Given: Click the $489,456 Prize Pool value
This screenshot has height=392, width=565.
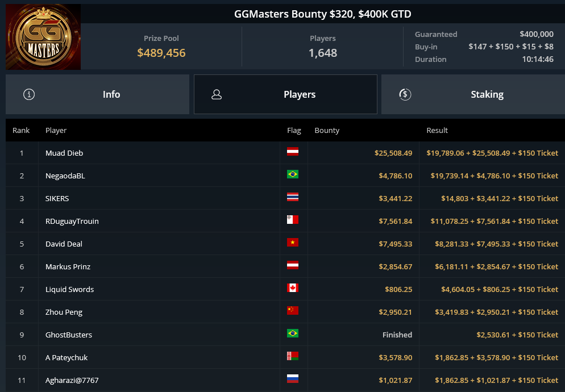Looking at the screenshot, I should [161, 52].
